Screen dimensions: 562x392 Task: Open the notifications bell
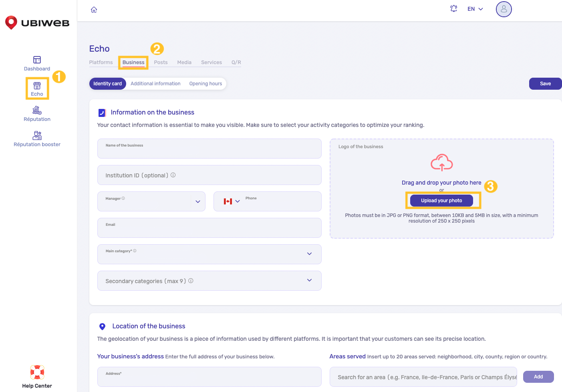[x=453, y=9]
